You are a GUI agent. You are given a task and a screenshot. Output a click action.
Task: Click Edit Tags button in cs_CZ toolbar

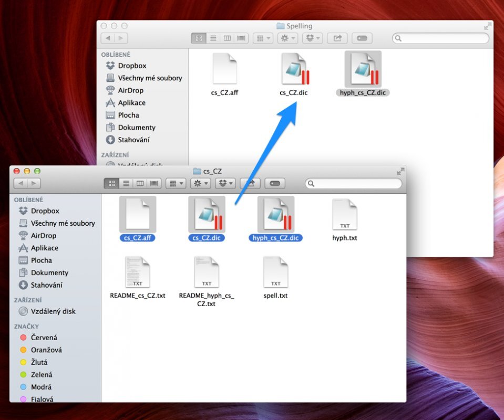click(275, 183)
